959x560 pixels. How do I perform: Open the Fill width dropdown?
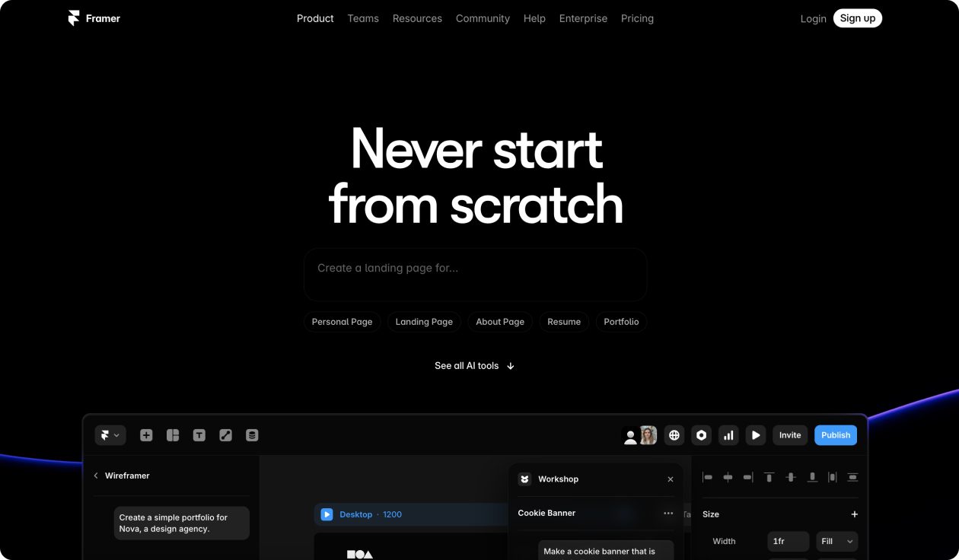point(836,541)
